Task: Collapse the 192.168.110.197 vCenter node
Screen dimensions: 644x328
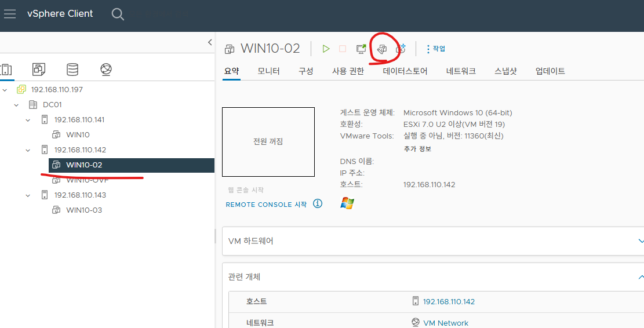Action: point(5,89)
